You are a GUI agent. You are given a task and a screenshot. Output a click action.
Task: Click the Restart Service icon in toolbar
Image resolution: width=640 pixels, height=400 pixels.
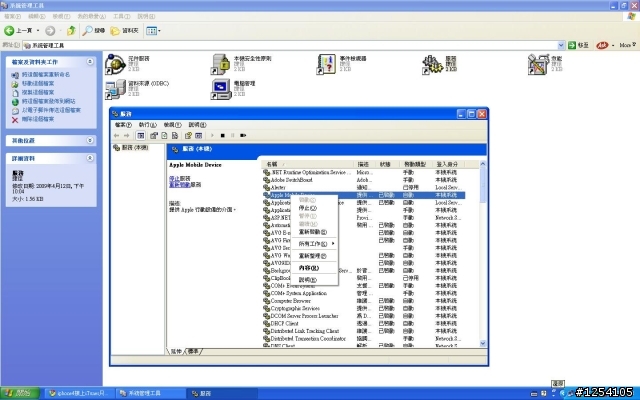click(x=243, y=136)
